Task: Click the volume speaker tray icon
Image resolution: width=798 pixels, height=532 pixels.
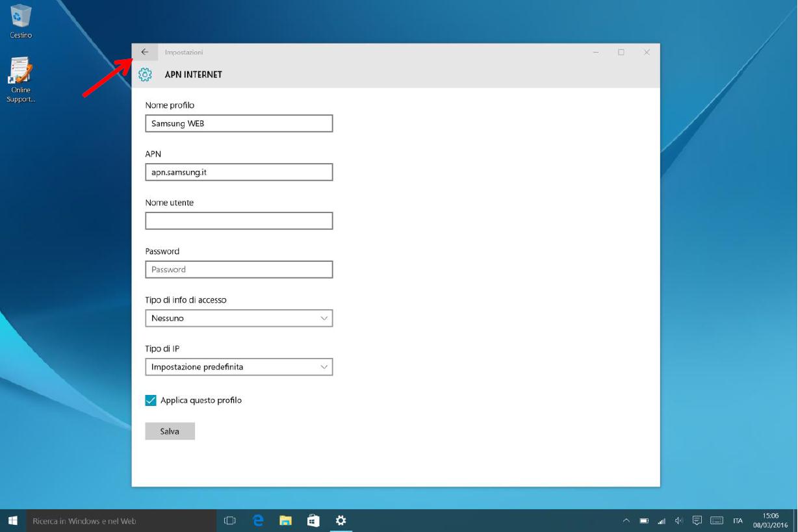Action: point(679,520)
